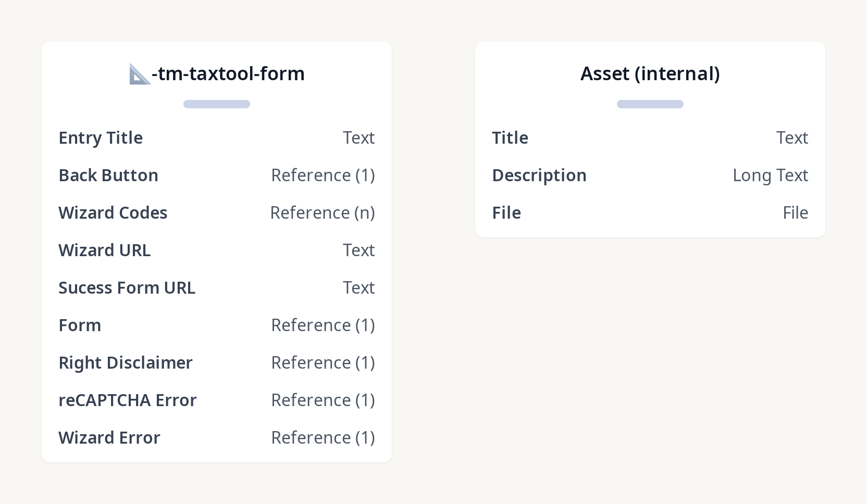The image size is (867, 504).
Task: Click the ruler icon beside tm-taxtool-form
Action: click(140, 74)
